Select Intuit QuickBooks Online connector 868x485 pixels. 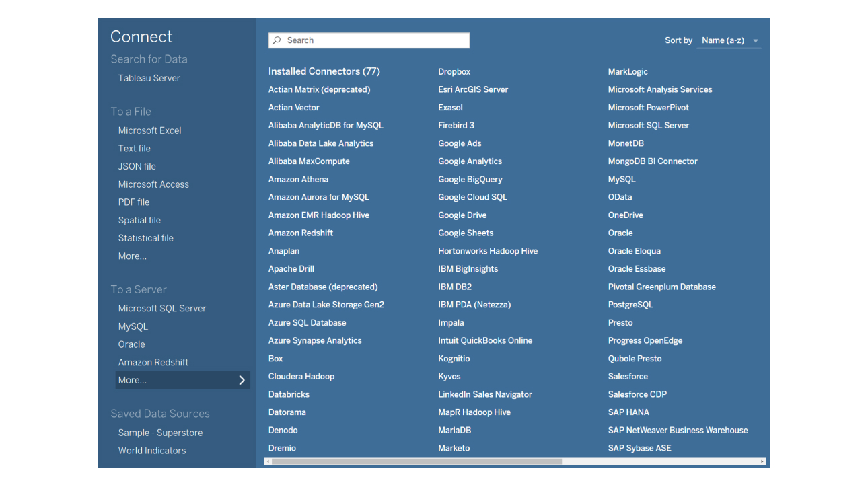[x=485, y=341]
